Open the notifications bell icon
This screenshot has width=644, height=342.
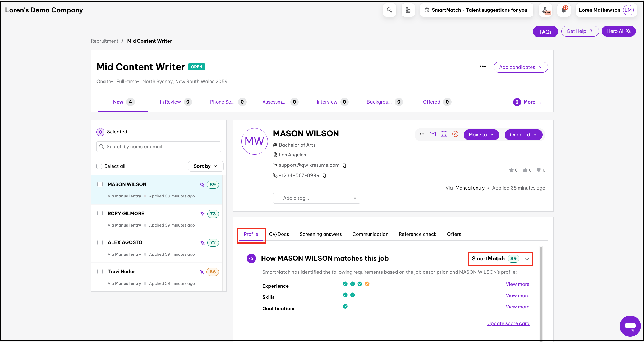point(564,10)
